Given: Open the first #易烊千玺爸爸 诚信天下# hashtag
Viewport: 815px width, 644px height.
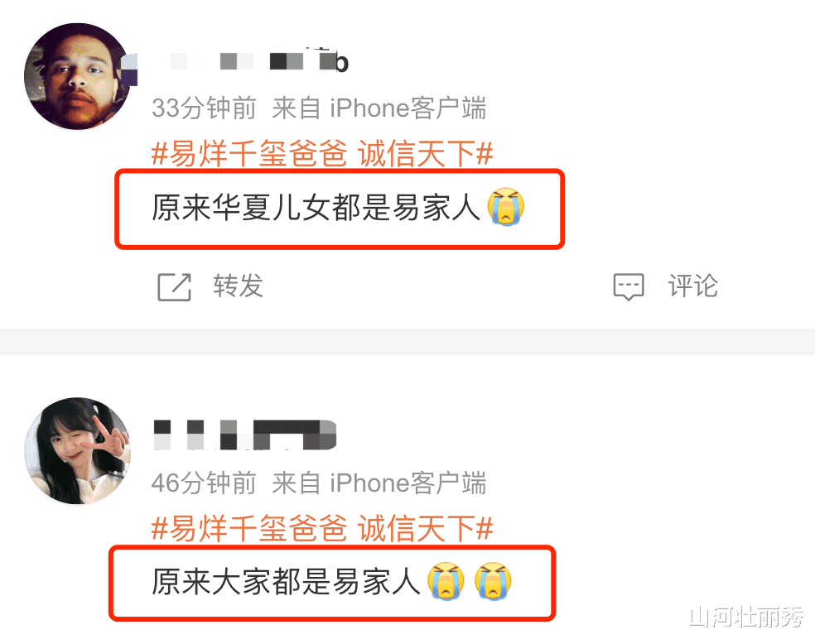Looking at the screenshot, I should 322,154.
